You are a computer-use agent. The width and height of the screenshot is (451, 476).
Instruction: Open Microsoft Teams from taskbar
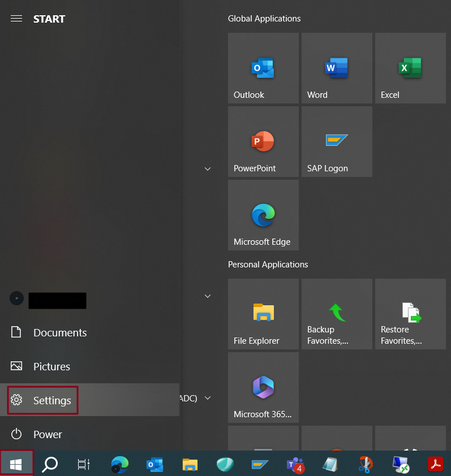click(295, 465)
